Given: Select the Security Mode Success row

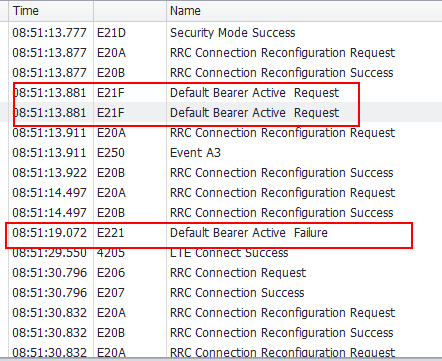Looking at the screenshot, I should point(221,33).
